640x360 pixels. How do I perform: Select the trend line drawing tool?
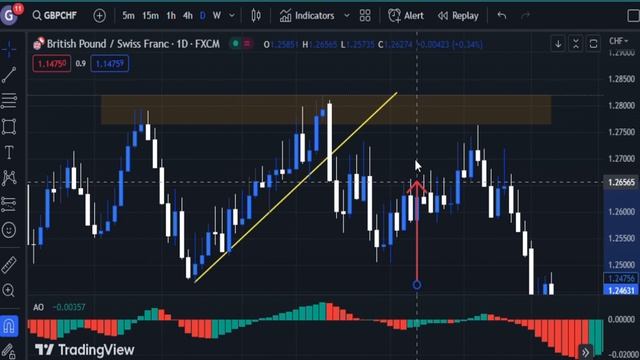coord(9,75)
